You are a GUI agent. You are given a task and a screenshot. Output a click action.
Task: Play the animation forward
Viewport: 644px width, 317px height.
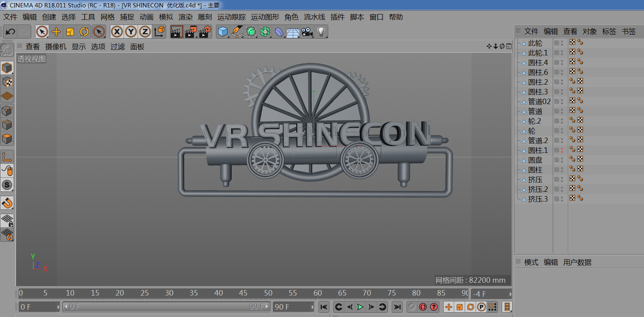pos(360,307)
